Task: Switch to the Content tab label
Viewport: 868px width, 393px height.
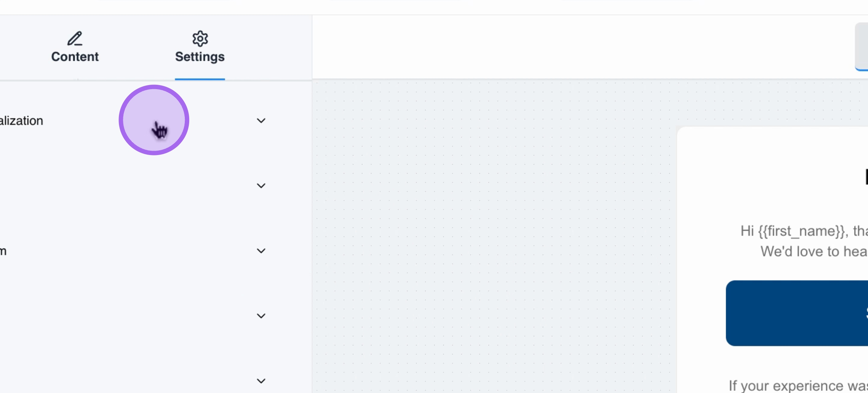Action: tap(75, 57)
